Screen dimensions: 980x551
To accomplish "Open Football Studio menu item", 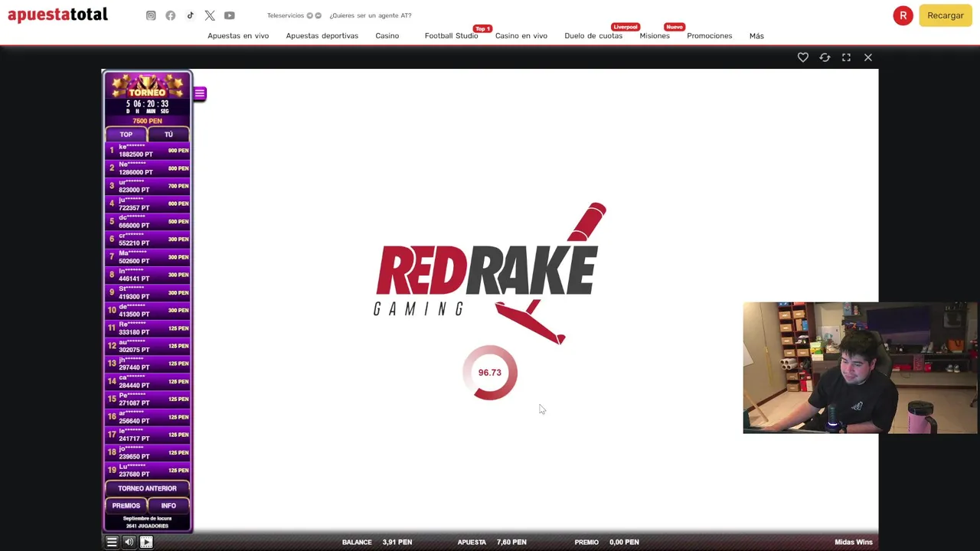I will pos(451,36).
